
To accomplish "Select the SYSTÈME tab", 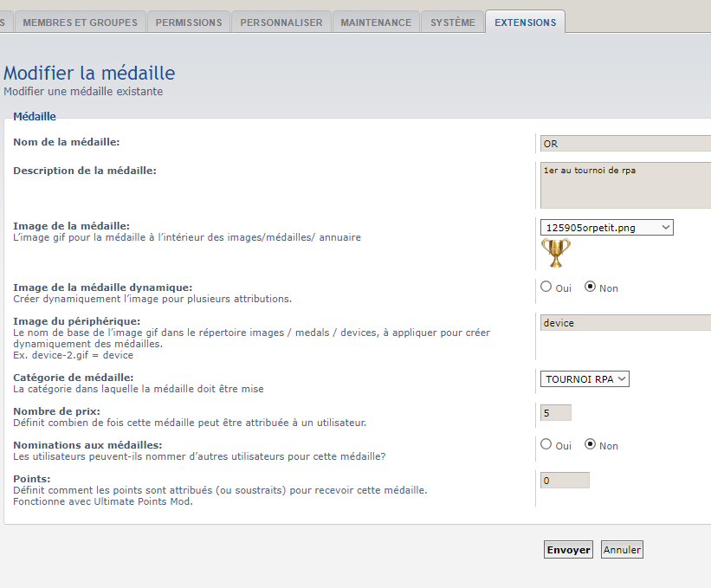I will (x=453, y=23).
